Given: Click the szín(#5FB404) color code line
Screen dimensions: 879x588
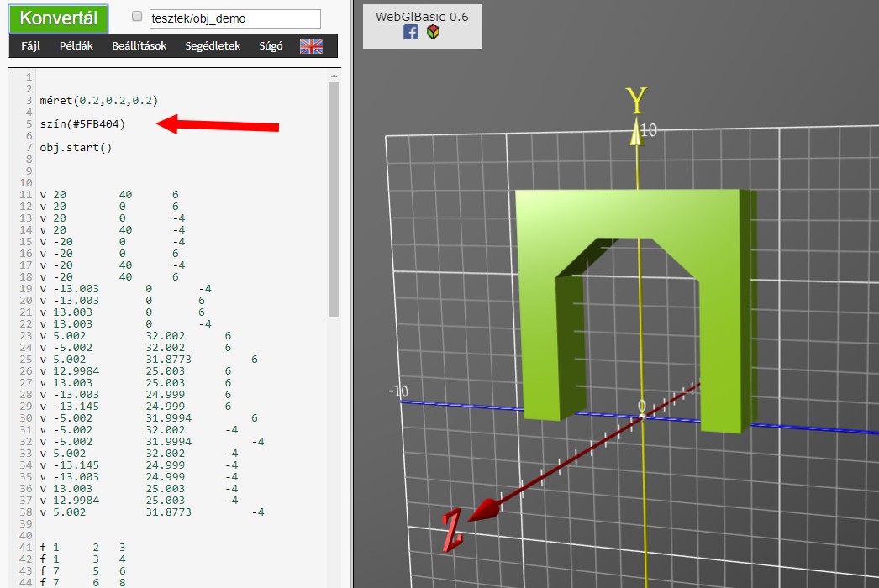Looking at the screenshot, I should 82,124.
